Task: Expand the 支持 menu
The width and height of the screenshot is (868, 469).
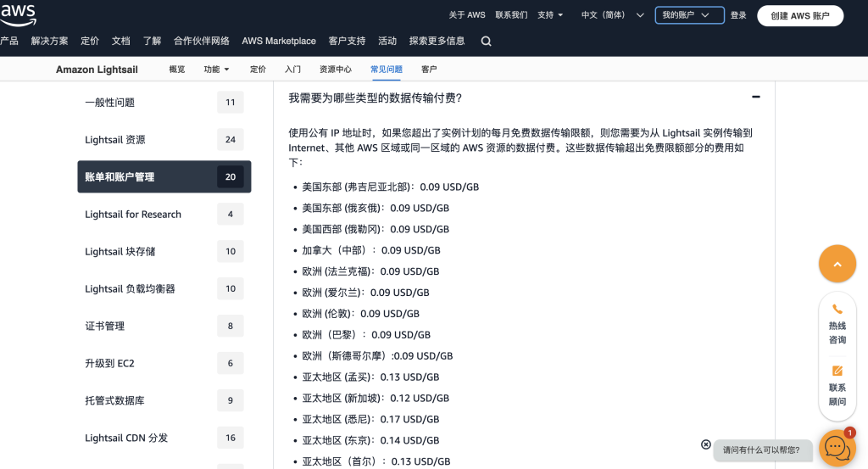Action: (x=549, y=15)
